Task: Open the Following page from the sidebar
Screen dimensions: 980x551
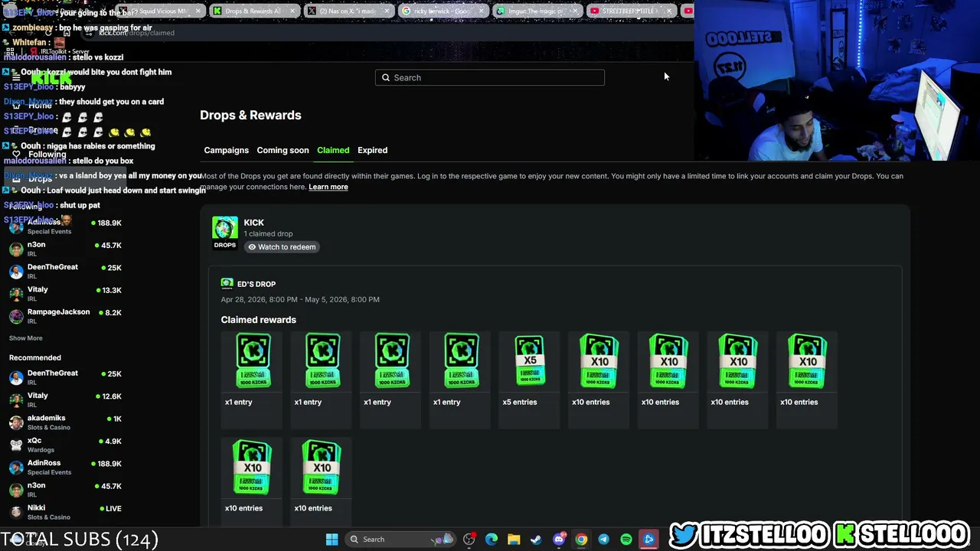Action: coord(47,155)
